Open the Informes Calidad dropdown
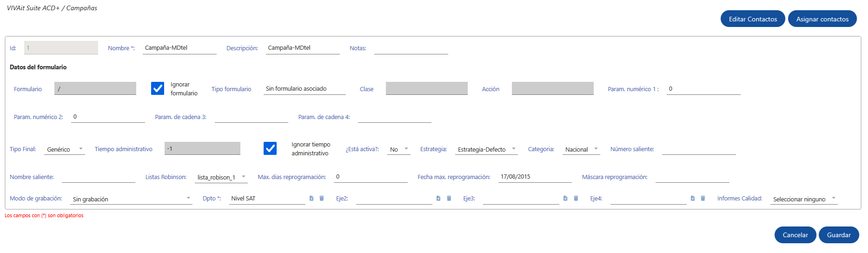868x253 pixels. point(804,199)
